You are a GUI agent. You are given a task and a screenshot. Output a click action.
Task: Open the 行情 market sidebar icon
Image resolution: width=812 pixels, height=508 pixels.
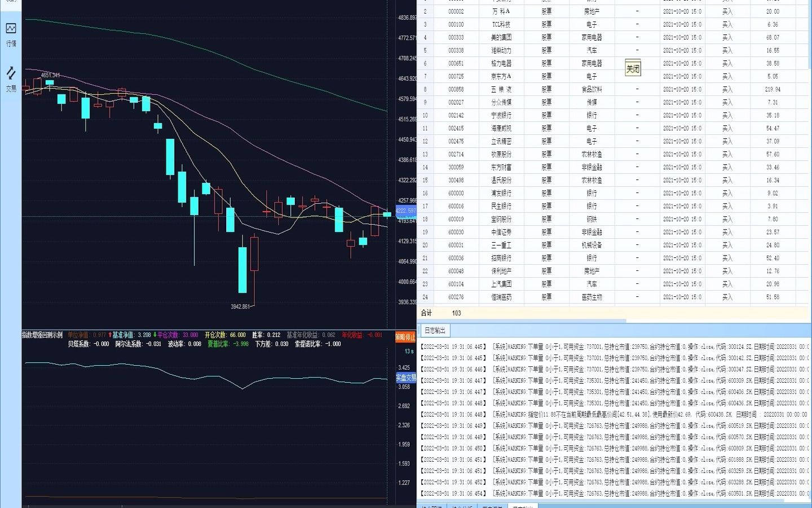tap(11, 34)
